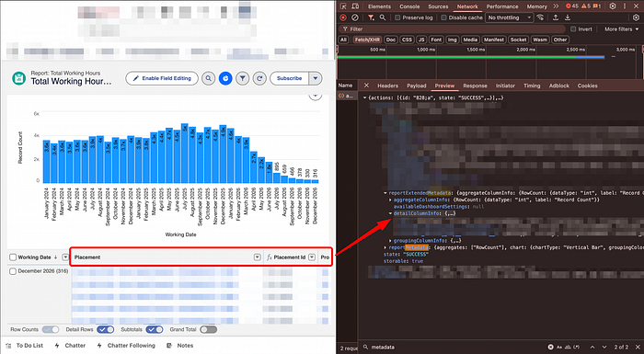Switch to the Console tab

(409, 6)
